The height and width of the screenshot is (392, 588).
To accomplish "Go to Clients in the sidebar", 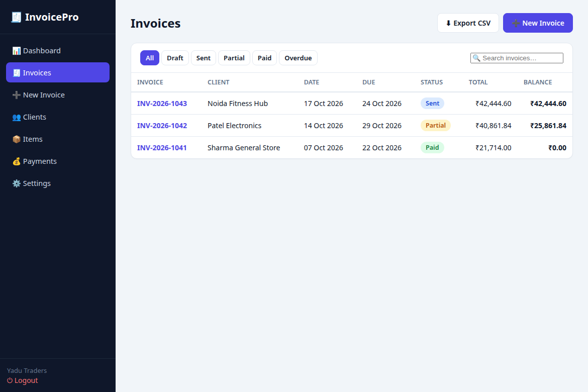I will tap(58, 117).
